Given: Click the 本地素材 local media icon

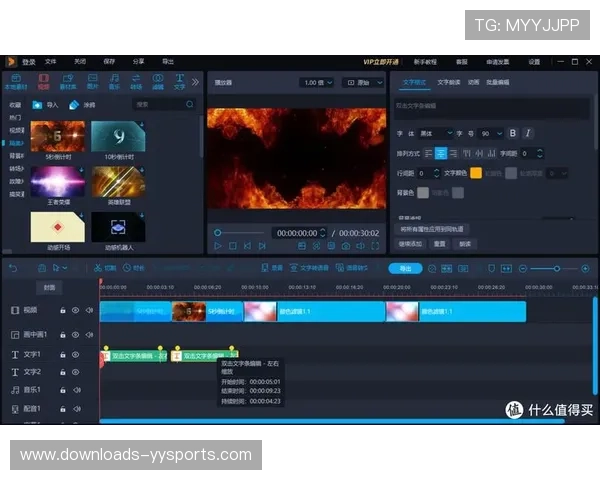Looking at the screenshot, I should tap(16, 80).
